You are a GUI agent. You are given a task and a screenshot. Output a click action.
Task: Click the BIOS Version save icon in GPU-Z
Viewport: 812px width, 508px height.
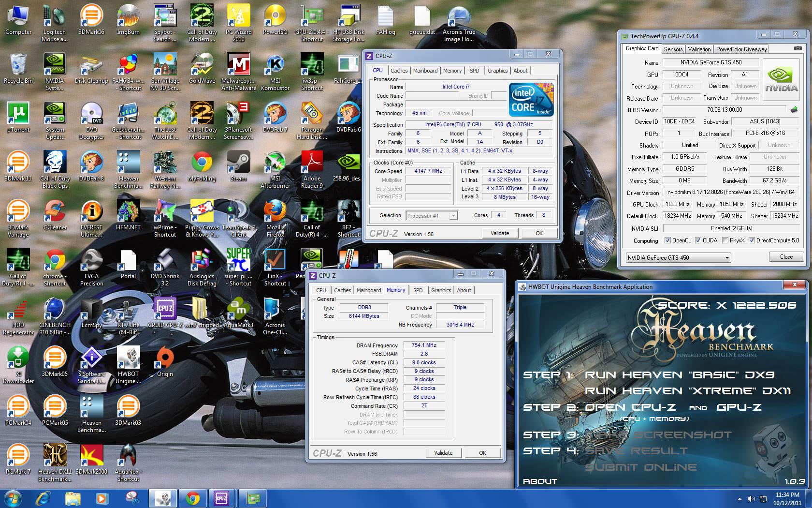tap(793, 110)
